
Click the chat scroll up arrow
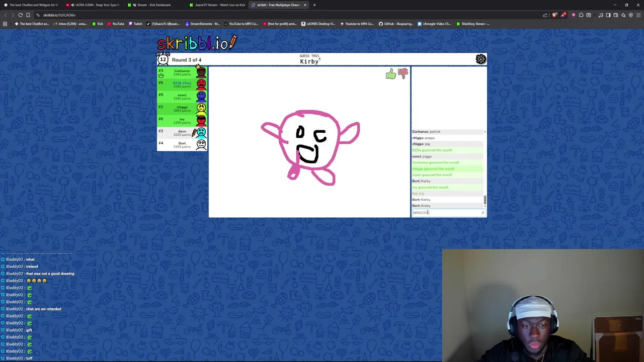[x=485, y=132]
